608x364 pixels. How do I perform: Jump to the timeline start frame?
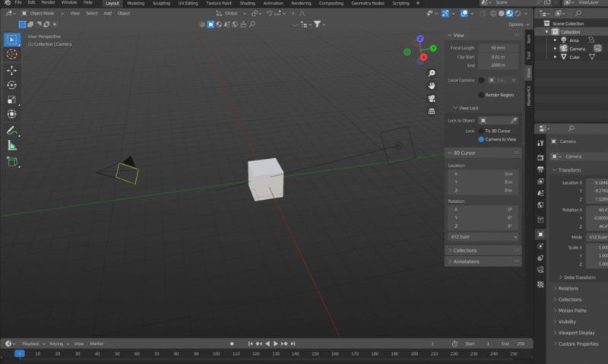251,343
